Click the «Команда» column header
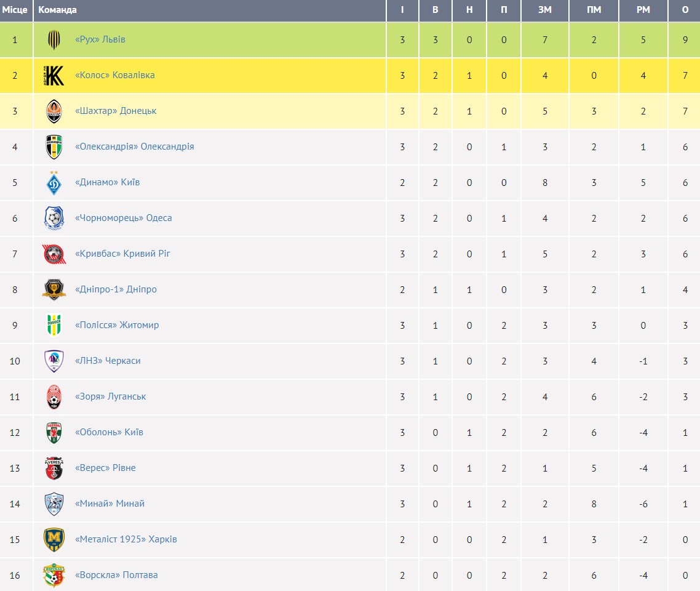Viewport: 700px width, 591px height. [x=58, y=10]
